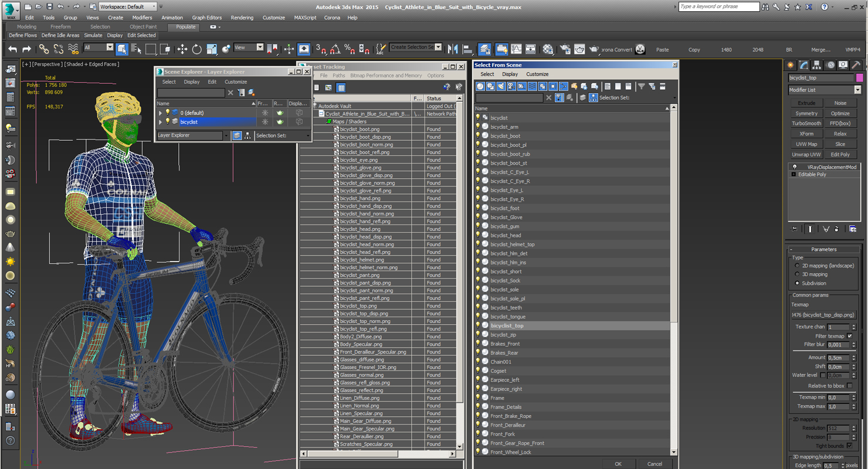Switch to the Utilities hammer panel
The image size is (868, 469).
[x=856, y=65]
